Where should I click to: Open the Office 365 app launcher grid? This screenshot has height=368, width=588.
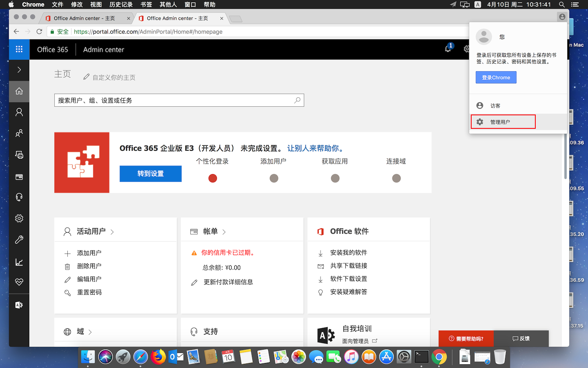click(19, 49)
